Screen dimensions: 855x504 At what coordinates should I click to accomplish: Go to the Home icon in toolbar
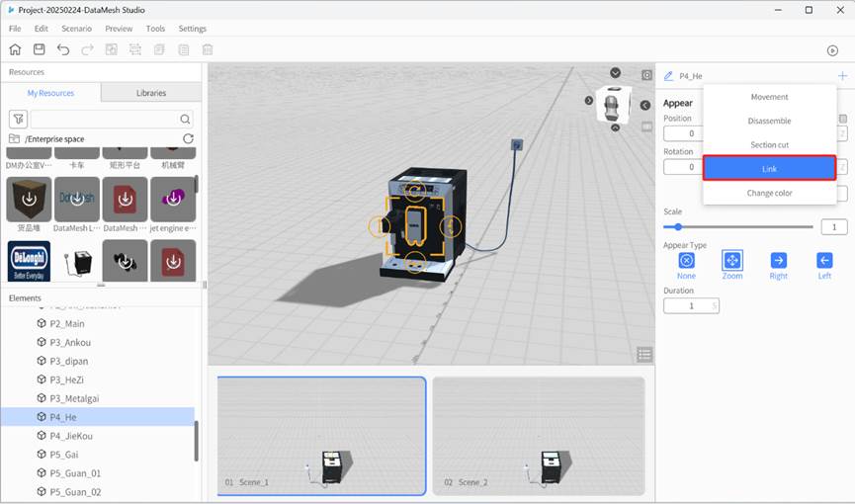coord(15,49)
